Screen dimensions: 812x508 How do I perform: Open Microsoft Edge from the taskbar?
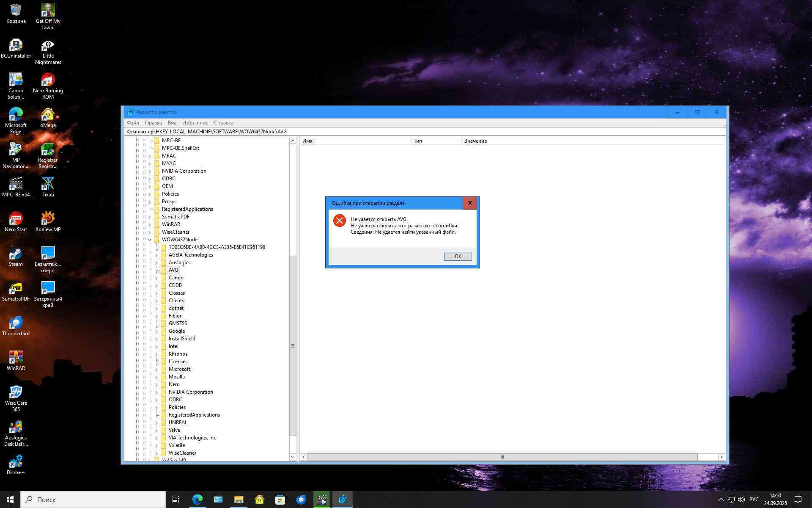(197, 500)
